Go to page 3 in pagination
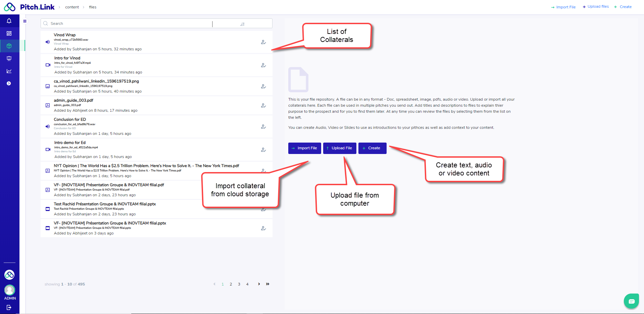The image size is (644, 314). click(x=239, y=284)
